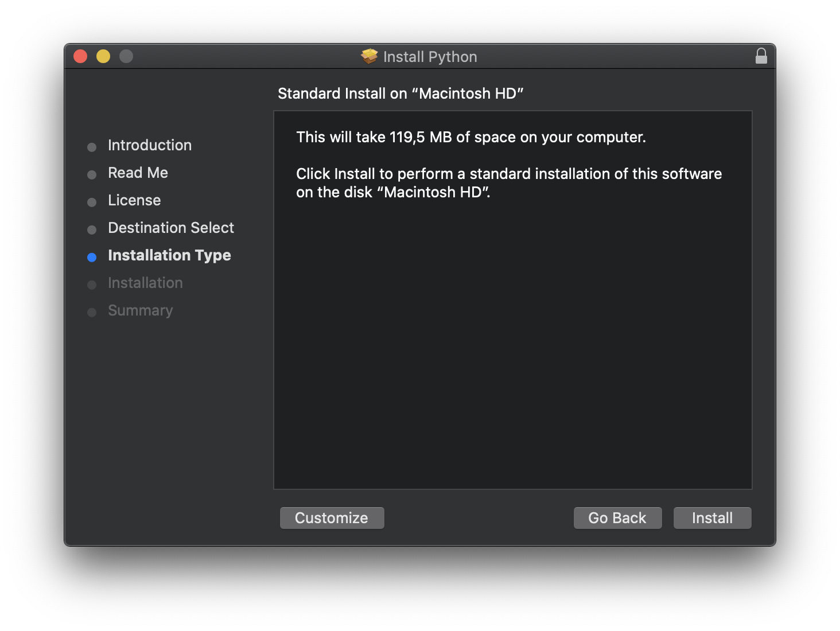Select the greyed-out Summary step
Viewport: 840px width, 631px height.
coord(140,310)
